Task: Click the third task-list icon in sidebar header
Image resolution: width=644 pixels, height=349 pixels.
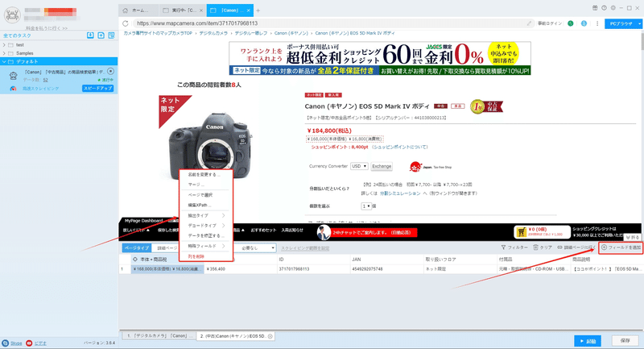Action: click(x=111, y=35)
